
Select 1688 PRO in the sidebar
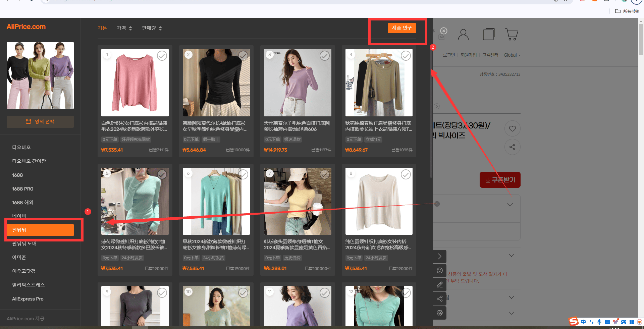click(22, 189)
